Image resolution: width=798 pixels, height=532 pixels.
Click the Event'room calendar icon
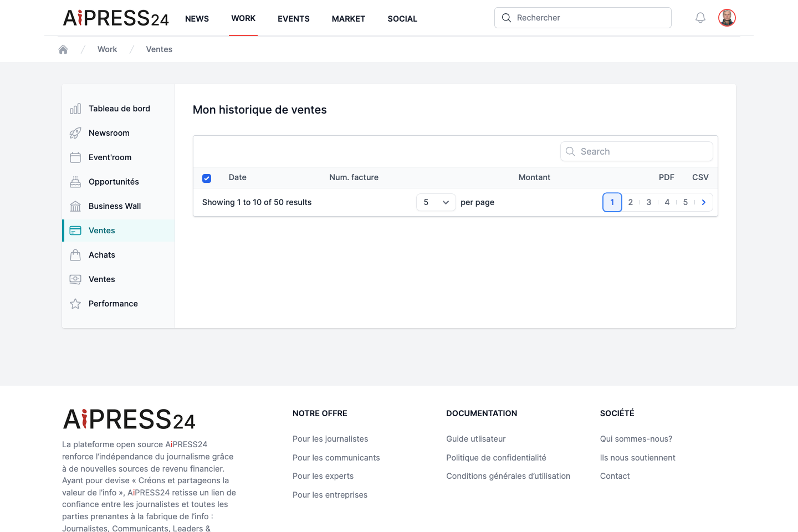(75, 157)
